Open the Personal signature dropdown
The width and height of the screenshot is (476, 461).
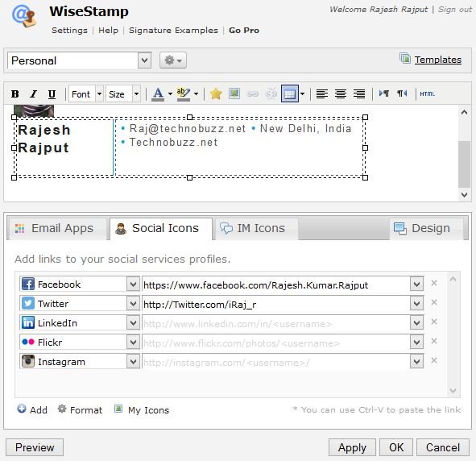click(79, 60)
